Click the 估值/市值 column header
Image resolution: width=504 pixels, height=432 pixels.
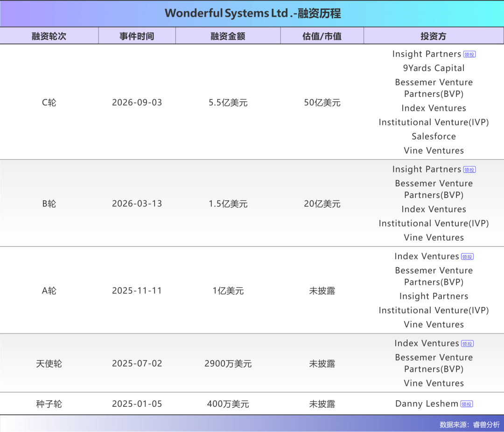(322, 36)
